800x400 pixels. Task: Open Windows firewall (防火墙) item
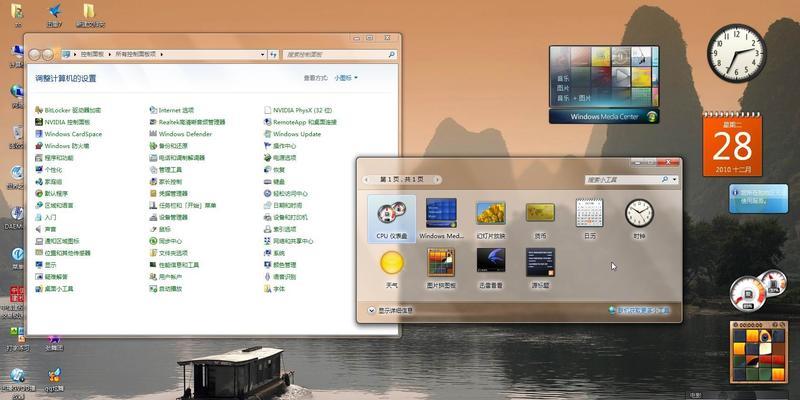(62, 145)
